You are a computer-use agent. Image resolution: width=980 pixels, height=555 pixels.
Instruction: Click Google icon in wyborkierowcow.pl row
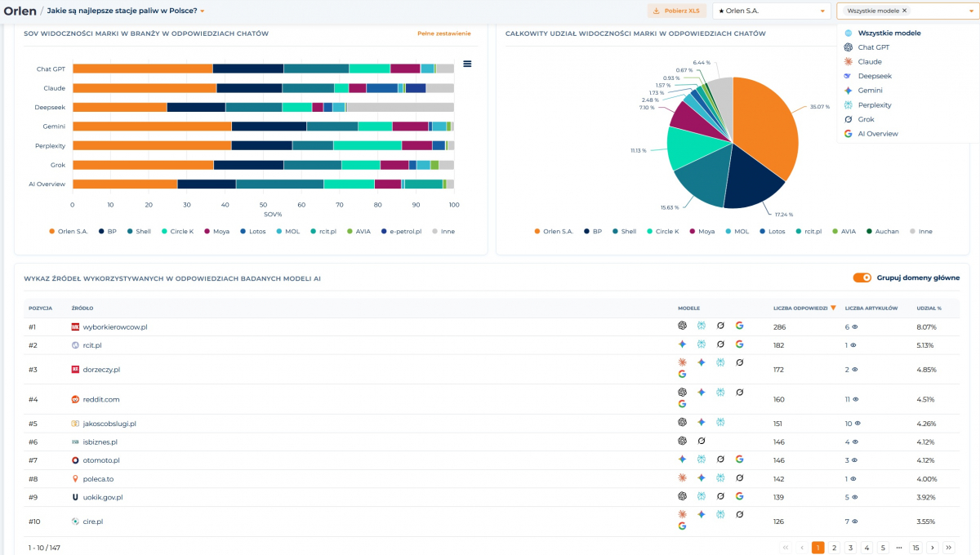point(739,326)
